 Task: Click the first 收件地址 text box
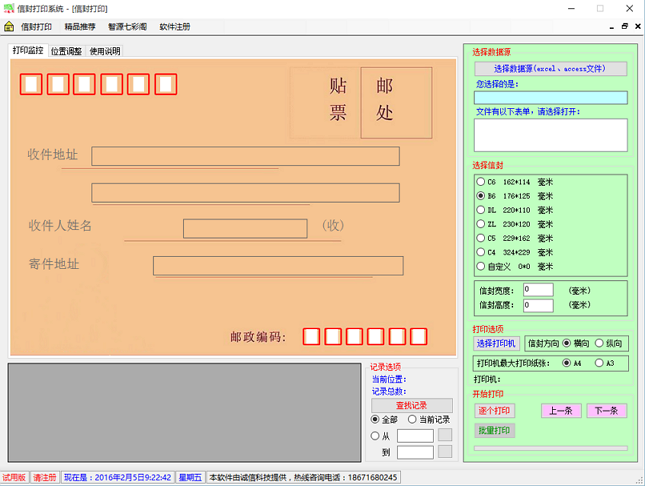click(245, 156)
